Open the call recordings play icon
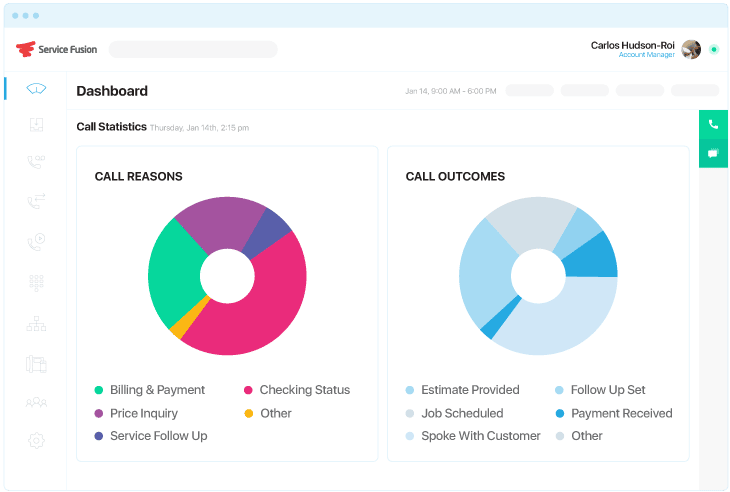The height and width of the screenshot is (492, 730). 36,241
